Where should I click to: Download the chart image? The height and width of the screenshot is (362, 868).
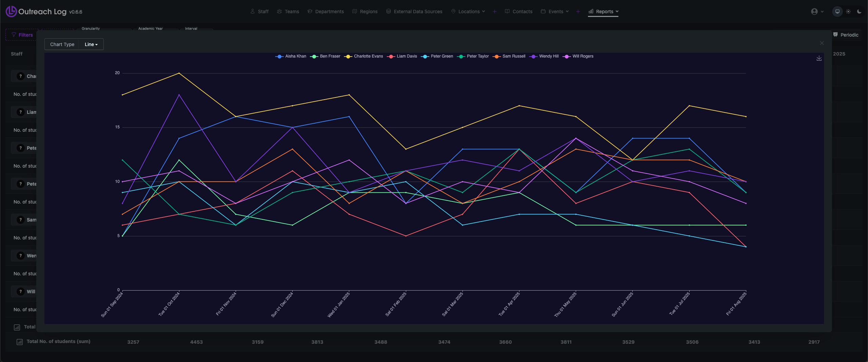coord(819,58)
